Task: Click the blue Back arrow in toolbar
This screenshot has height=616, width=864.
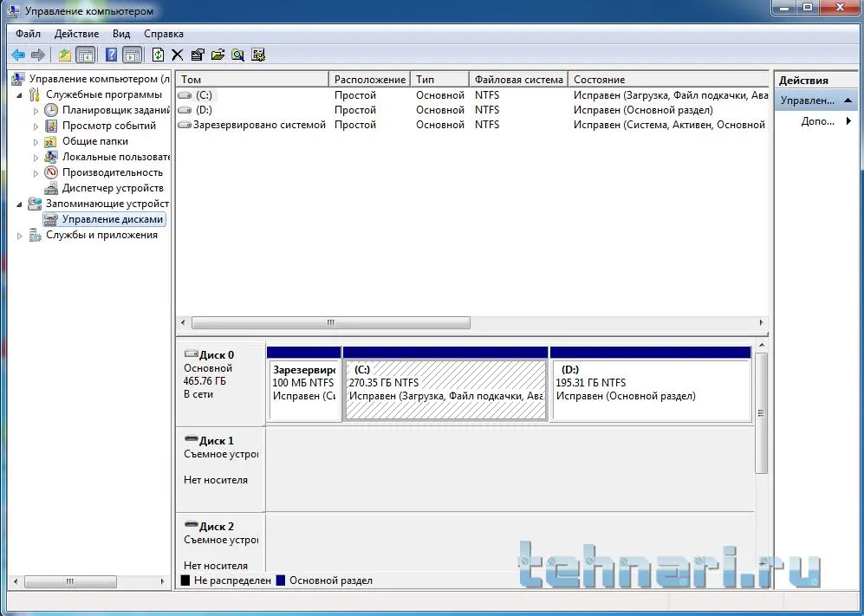Action: point(17,55)
